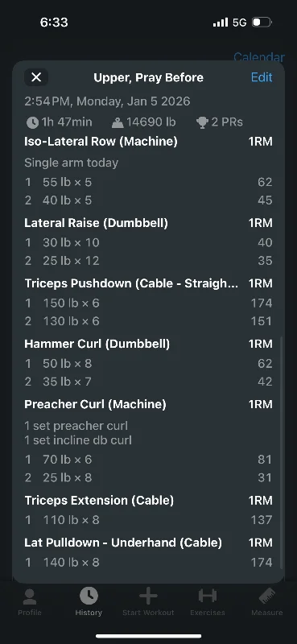Select Preacher Curl (Machine) exercise heading
297x644 pixels.
tap(95, 405)
